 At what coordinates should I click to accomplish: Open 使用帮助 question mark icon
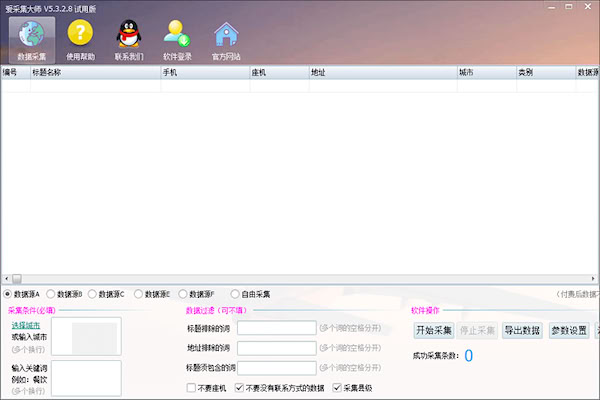point(80,40)
